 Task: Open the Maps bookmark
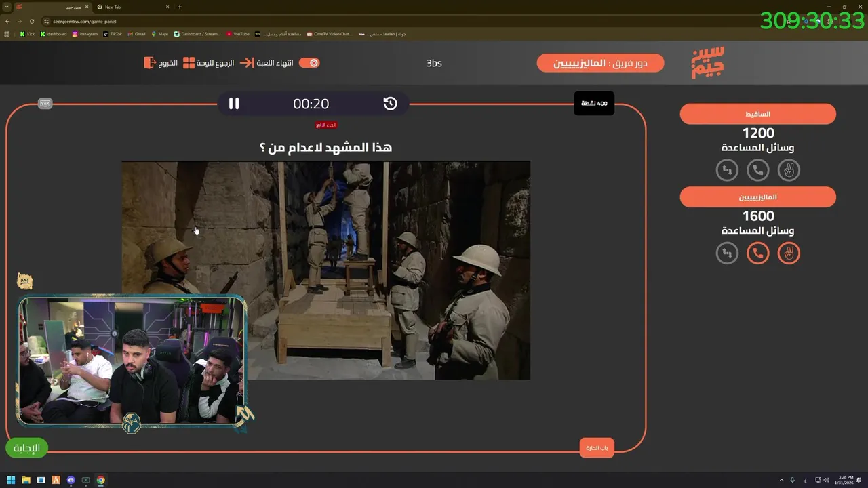pos(160,34)
